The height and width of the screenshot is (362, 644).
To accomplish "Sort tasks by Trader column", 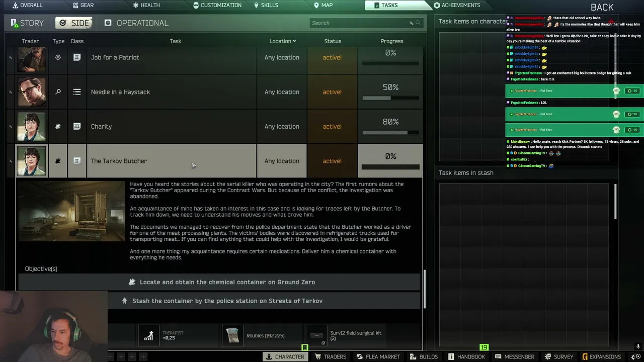I will click(30, 41).
